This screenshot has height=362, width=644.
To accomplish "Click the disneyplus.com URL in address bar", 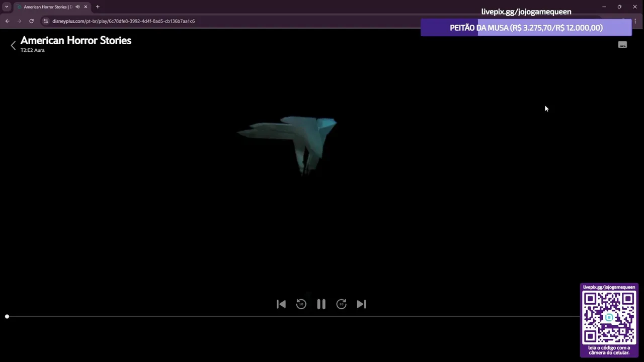I will tap(123, 21).
